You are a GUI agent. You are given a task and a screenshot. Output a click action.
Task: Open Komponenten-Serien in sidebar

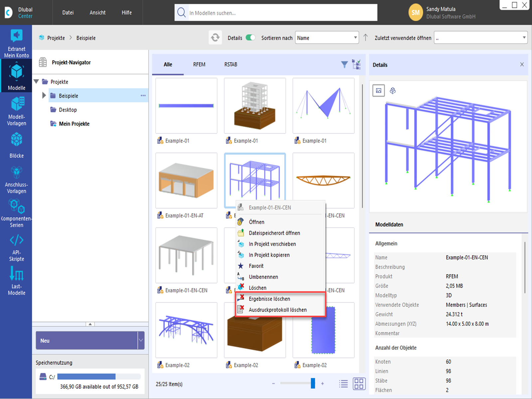click(16, 213)
